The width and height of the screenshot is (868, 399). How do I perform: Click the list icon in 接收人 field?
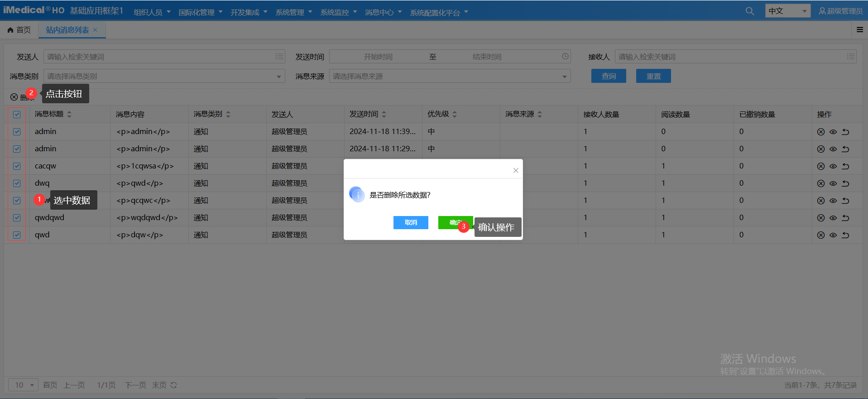click(x=851, y=56)
